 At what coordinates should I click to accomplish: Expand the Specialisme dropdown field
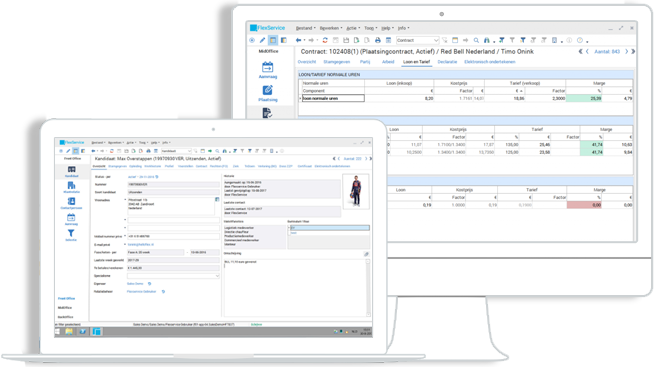(x=217, y=276)
